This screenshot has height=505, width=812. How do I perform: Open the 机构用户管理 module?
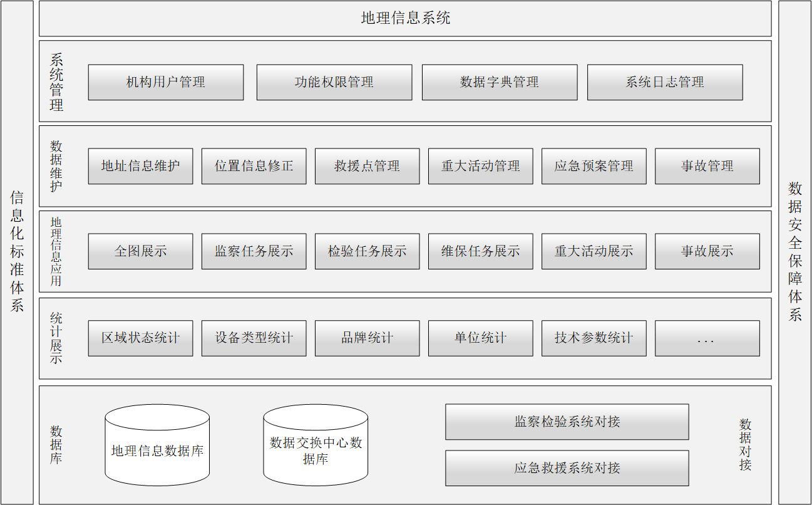(165, 82)
